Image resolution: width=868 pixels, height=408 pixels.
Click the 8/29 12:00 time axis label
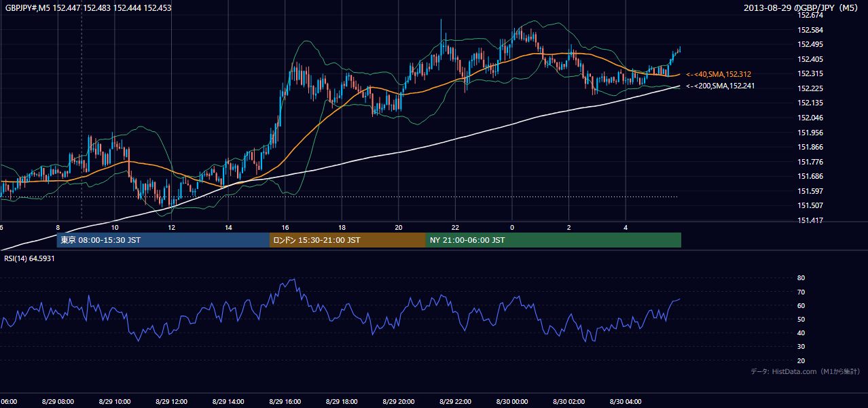click(171, 402)
